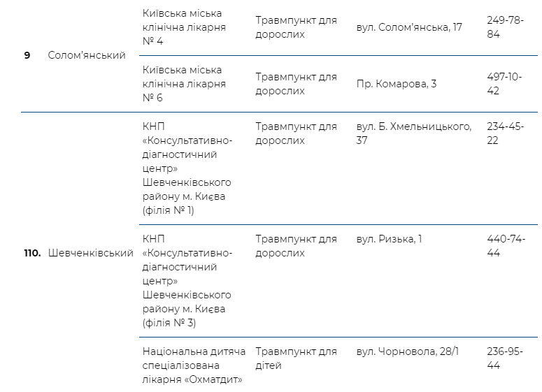
Task: Click the row number 9
Action: pyautogui.click(x=27, y=55)
